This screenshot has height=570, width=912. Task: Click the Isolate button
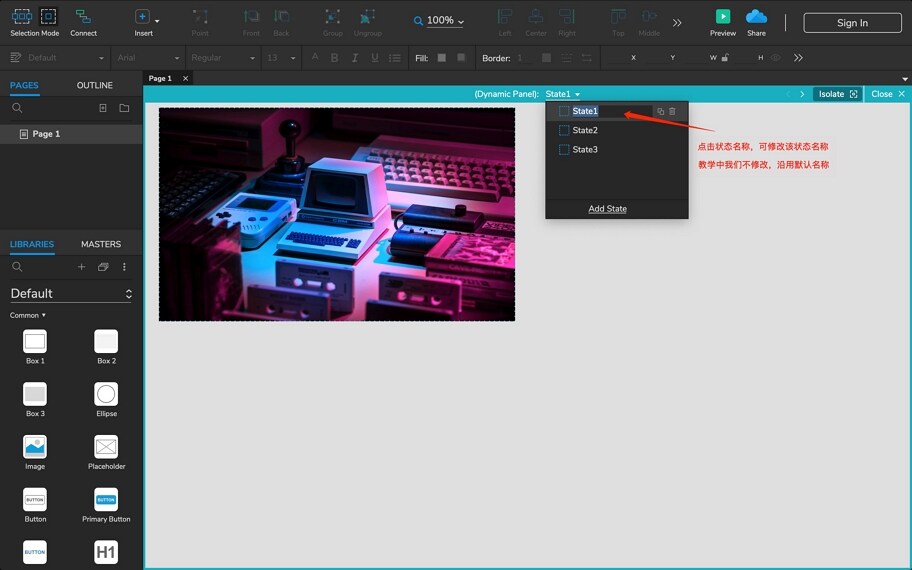pos(838,94)
